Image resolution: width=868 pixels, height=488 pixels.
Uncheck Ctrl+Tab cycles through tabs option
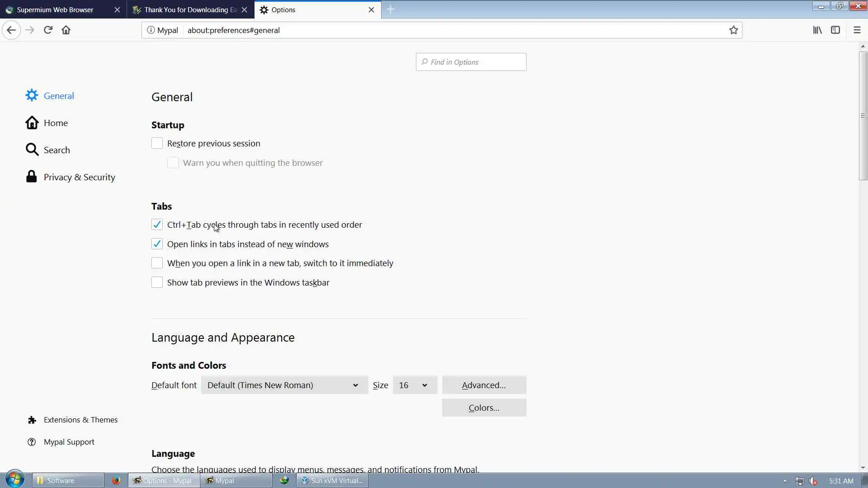click(157, 225)
